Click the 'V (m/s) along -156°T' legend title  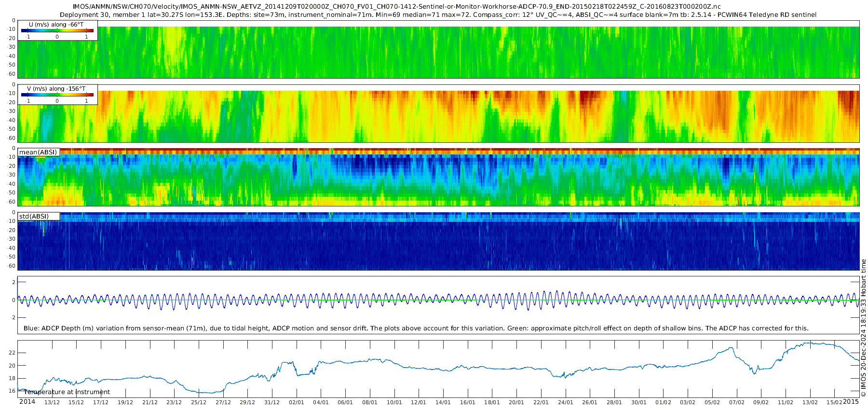coord(56,89)
